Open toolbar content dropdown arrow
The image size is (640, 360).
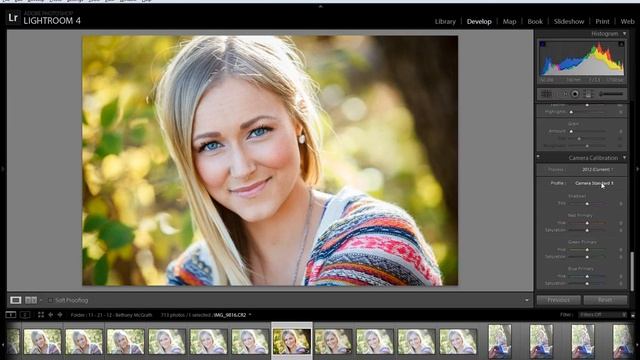(527, 300)
